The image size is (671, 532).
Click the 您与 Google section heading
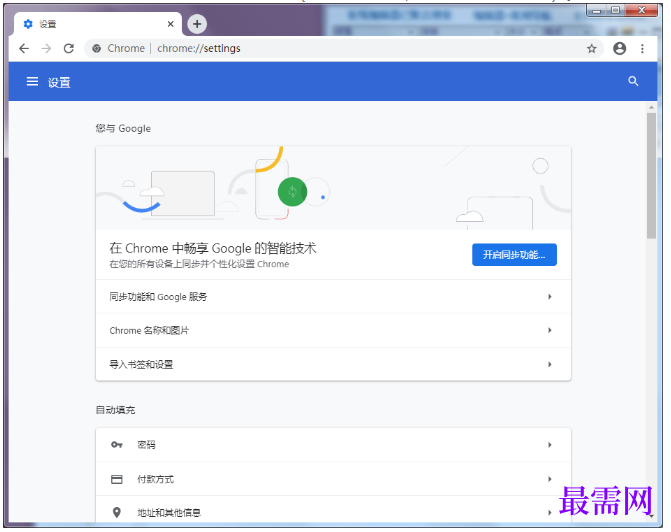point(123,128)
